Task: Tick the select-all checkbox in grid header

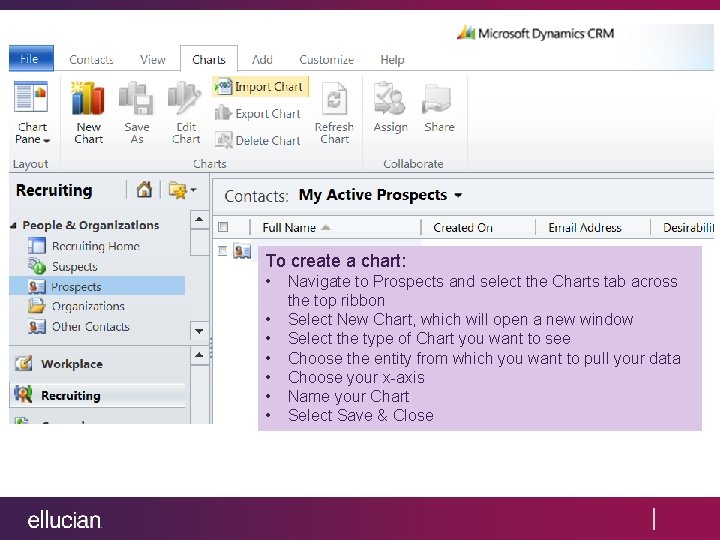Action: 223,227
